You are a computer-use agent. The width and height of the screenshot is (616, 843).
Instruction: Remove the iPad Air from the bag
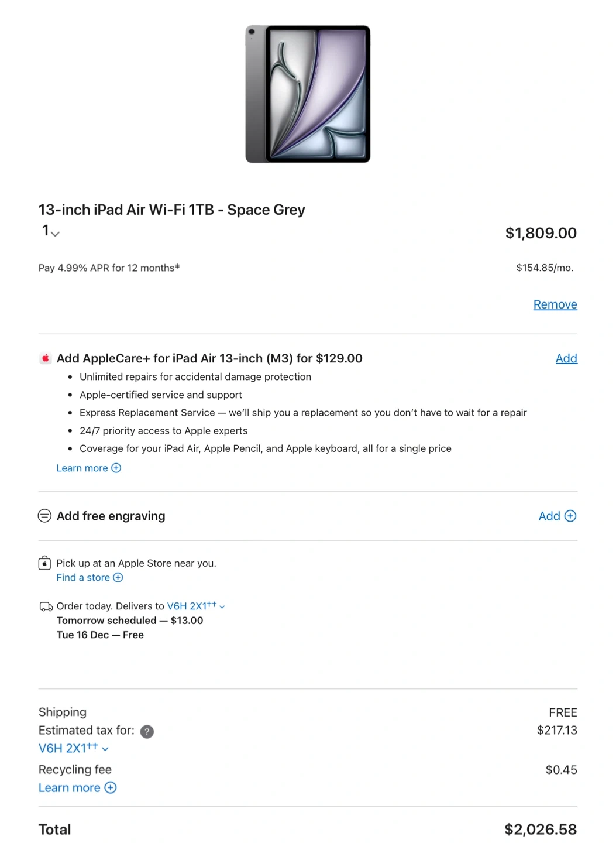555,304
